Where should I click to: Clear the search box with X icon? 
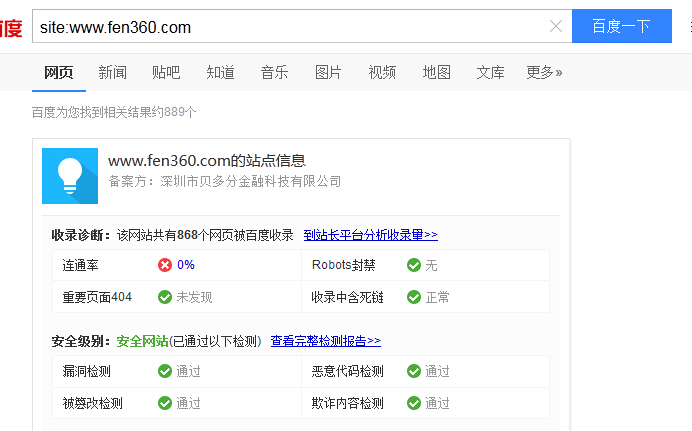[x=556, y=27]
